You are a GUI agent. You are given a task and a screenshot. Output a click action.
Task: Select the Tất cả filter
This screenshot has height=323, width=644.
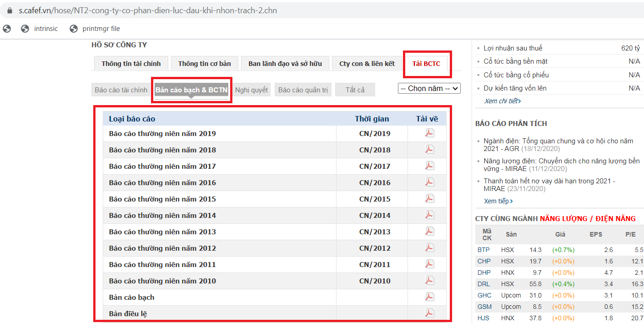coord(355,90)
